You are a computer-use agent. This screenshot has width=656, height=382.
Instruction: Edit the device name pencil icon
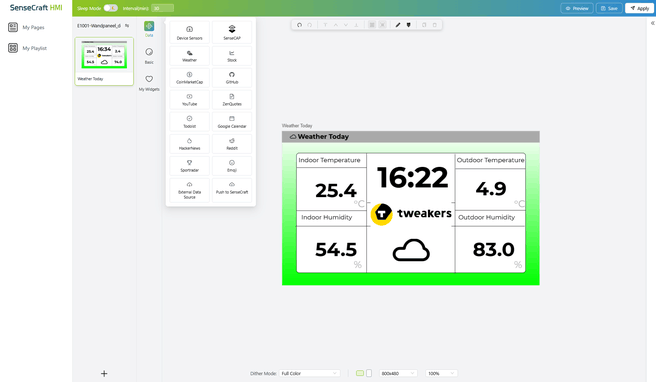[127, 26]
